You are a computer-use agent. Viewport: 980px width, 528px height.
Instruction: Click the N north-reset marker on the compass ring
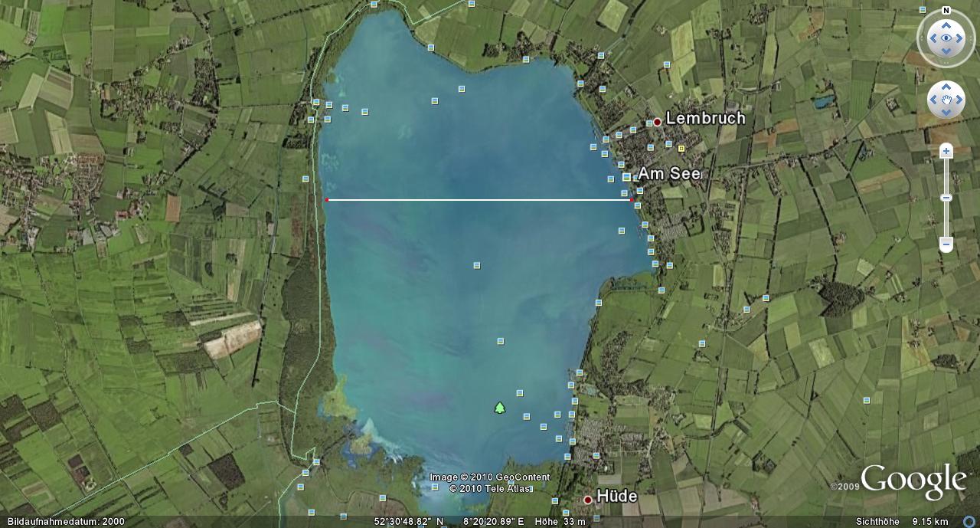click(x=946, y=11)
